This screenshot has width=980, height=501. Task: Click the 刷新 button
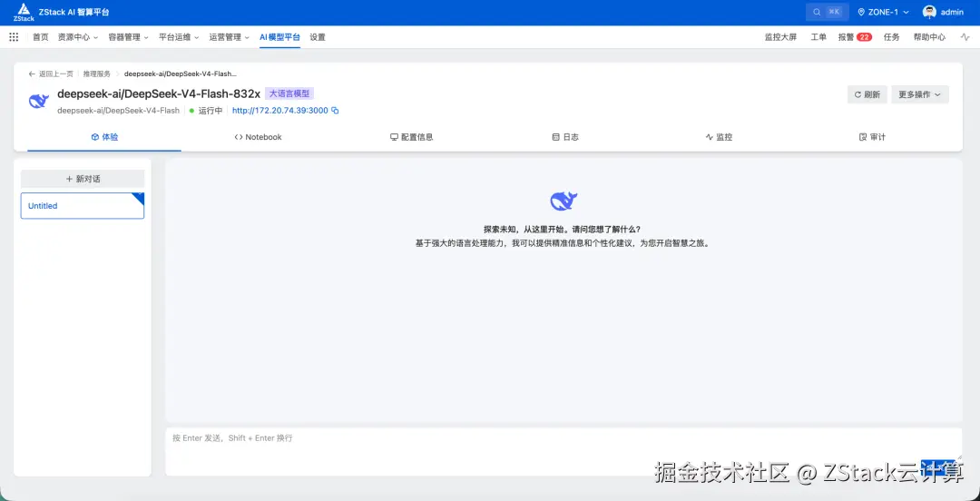click(867, 94)
